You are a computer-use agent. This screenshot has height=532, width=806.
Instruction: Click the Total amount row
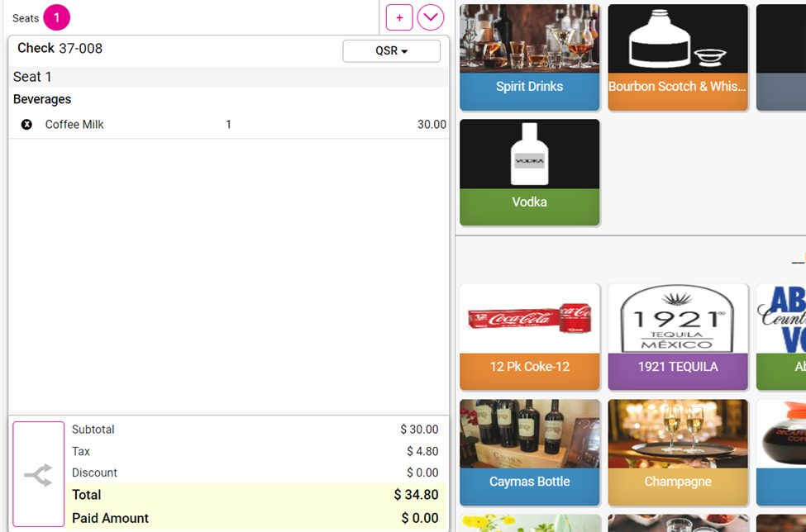[x=255, y=495]
